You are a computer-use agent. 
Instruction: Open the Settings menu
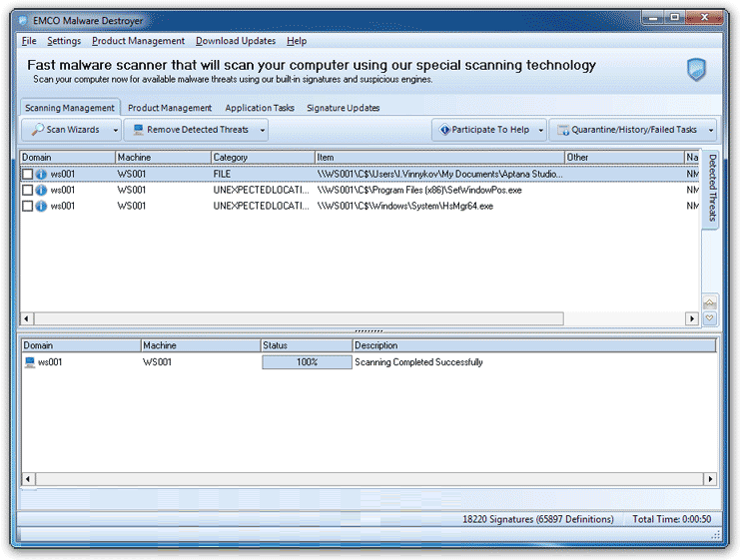pyautogui.click(x=64, y=41)
